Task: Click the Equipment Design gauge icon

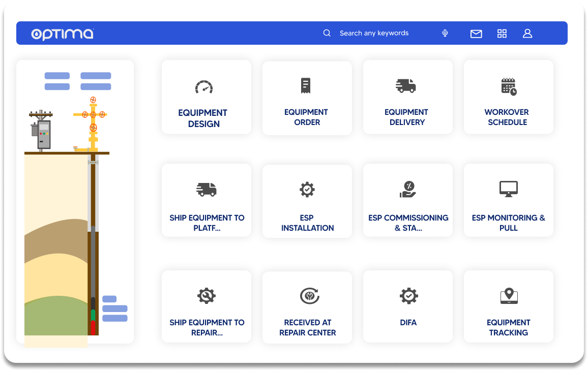Action: point(204,87)
